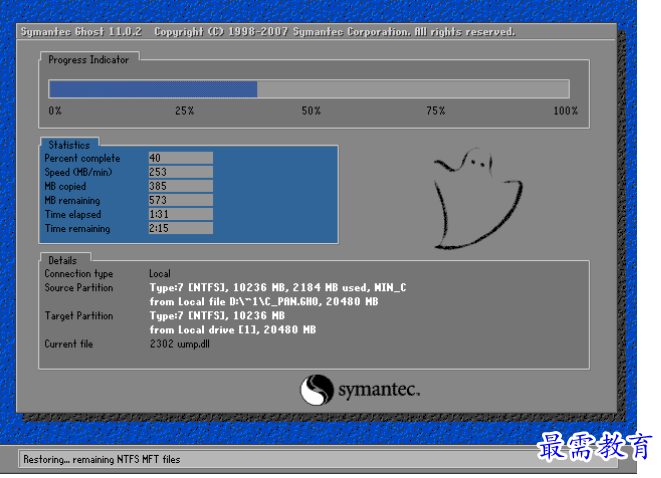Click the Time remaining label
This screenshot has width=661, height=478.
[78, 228]
